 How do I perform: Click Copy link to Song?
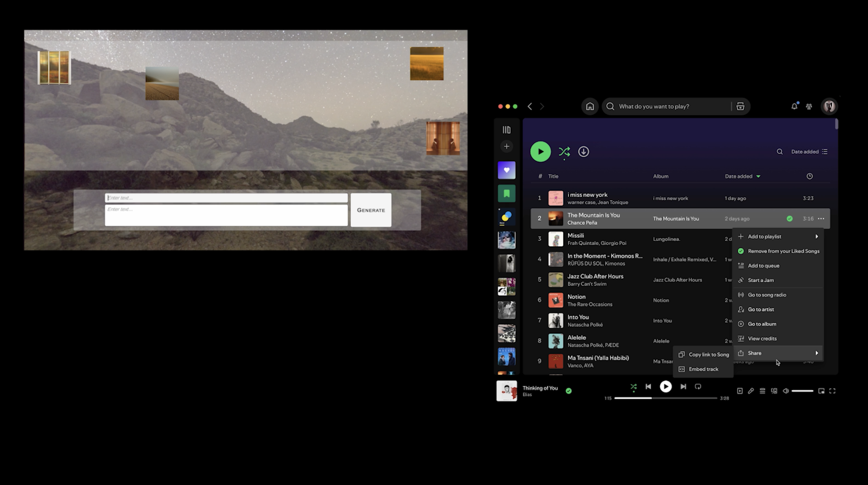(703, 354)
